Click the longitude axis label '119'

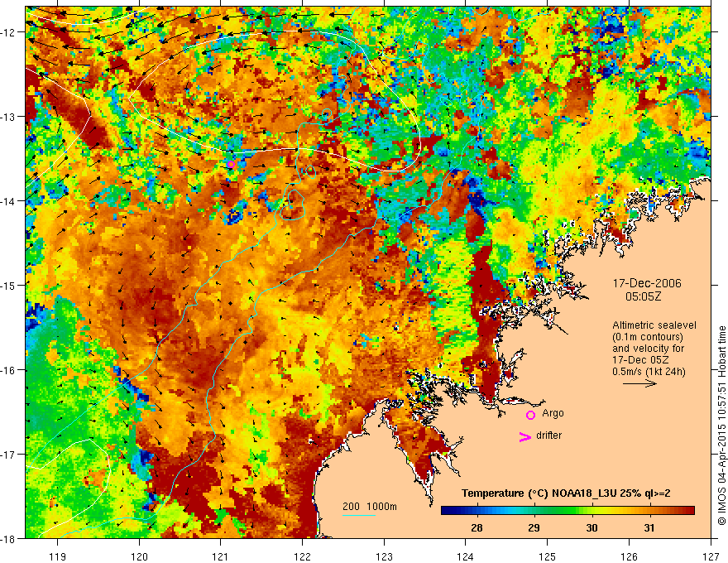click(58, 556)
